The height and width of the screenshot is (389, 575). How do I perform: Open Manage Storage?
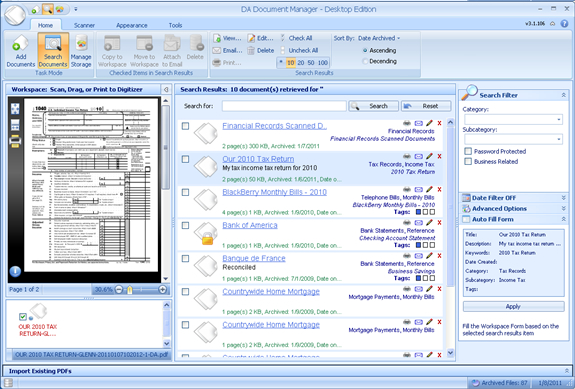click(x=81, y=51)
